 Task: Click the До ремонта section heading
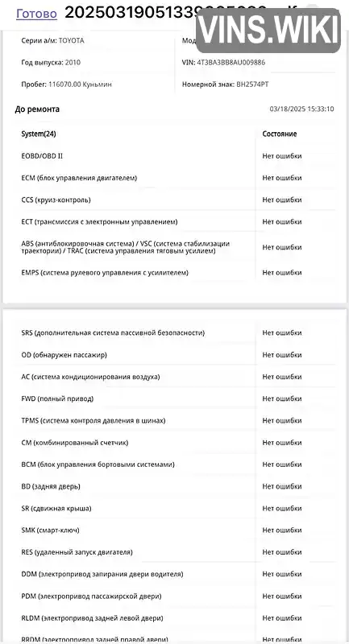point(37,109)
